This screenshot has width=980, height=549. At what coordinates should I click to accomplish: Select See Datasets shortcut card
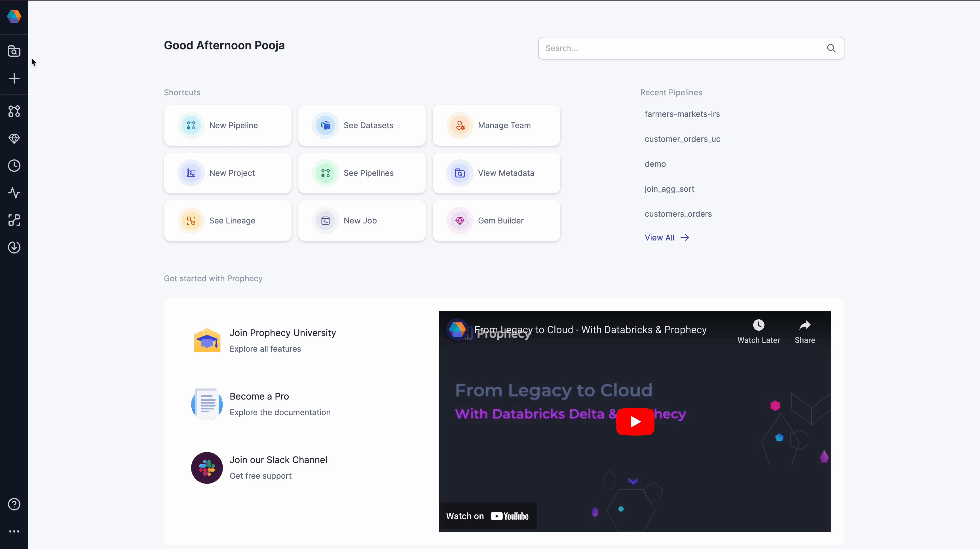[362, 125]
